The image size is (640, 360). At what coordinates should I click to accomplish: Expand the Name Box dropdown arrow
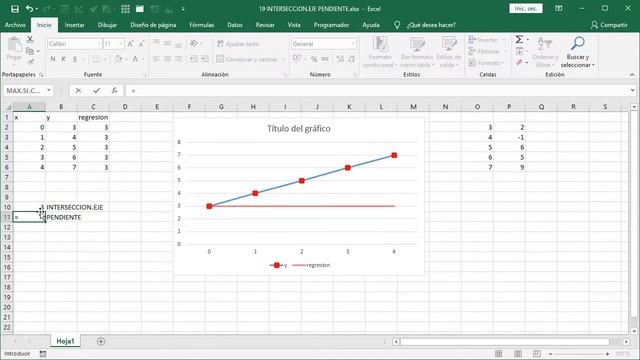coord(49,91)
